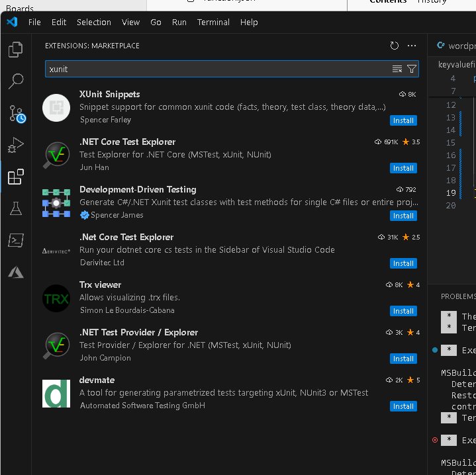The width and height of the screenshot is (476, 475).
Task: Open the File menu
Action: pyautogui.click(x=34, y=22)
